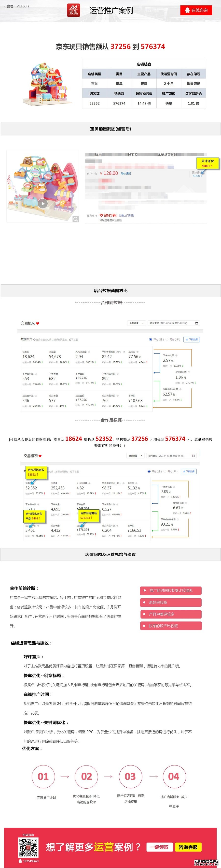Open the 2021-04-01 至 2021-04-30 date selector

pos(166,456)
